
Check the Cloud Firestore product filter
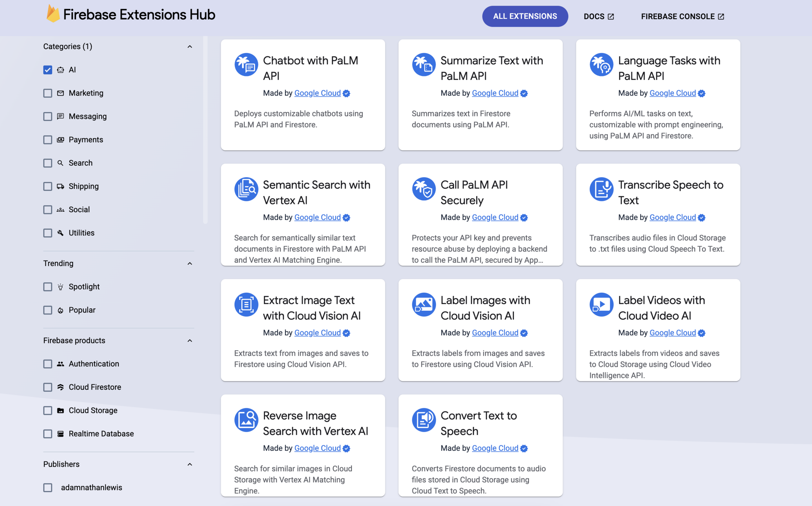48,387
